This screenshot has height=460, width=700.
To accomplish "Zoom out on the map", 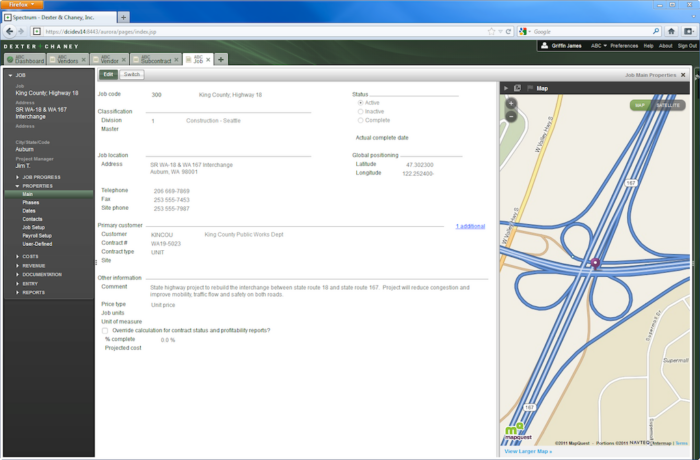I will 511,116.
